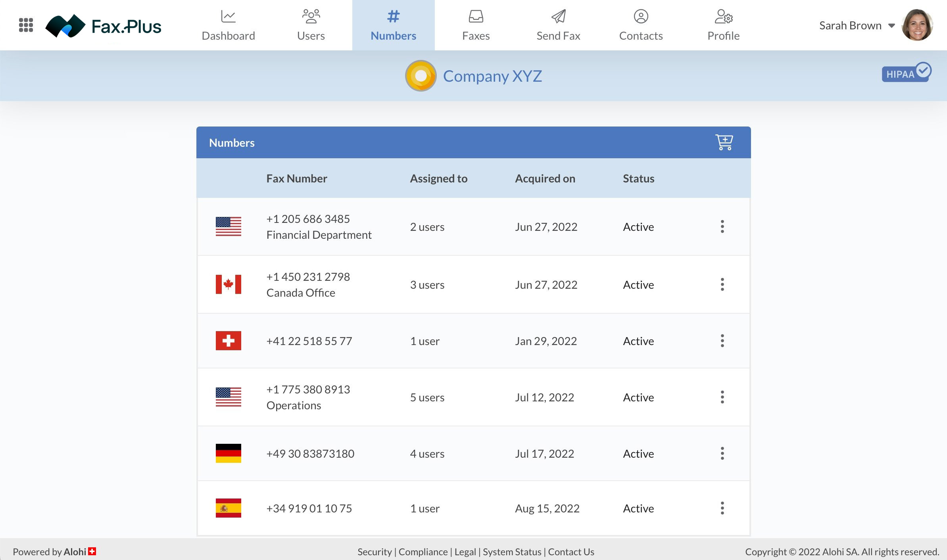Click the Numbers hash icon
The width and height of the screenshot is (947, 560).
(393, 17)
